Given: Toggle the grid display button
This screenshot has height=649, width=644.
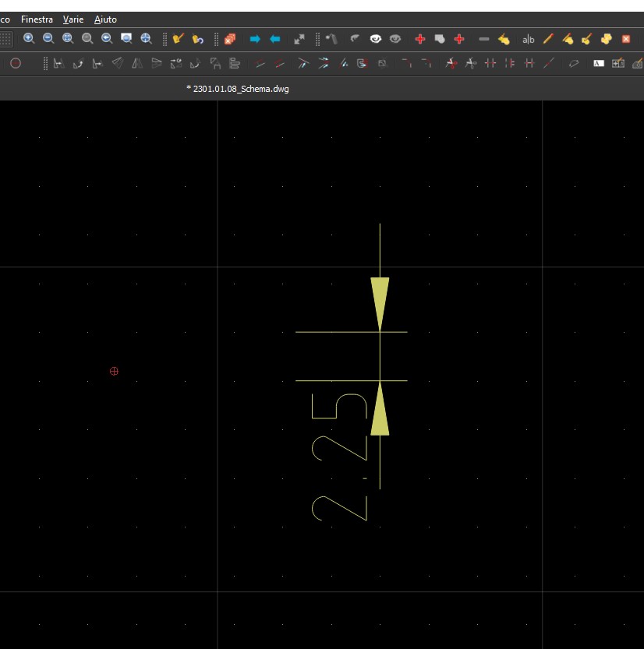Looking at the screenshot, I should click(x=5, y=39).
